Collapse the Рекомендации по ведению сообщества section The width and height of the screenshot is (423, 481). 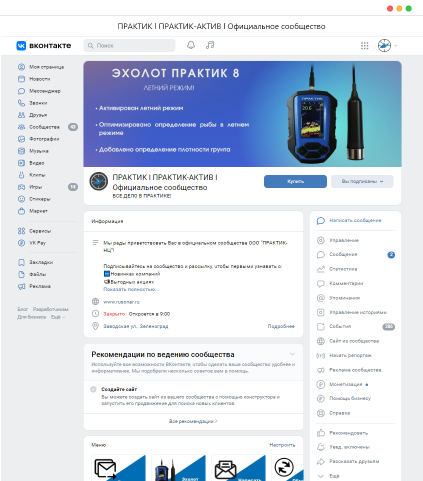coord(292,354)
